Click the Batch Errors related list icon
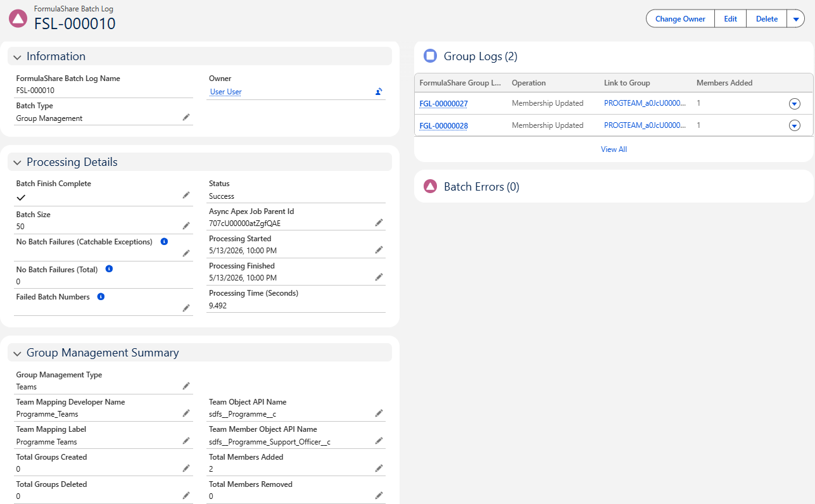Screen dimensions: 815x504 430,186
